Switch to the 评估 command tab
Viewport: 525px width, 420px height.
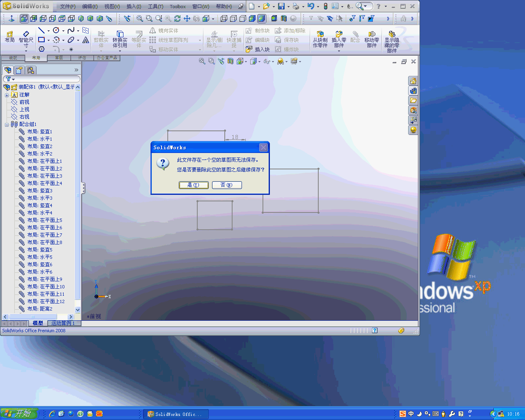(x=82, y=58)
